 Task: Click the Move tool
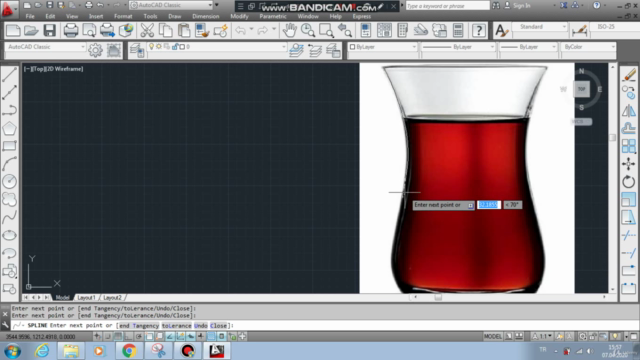point(629,164)
